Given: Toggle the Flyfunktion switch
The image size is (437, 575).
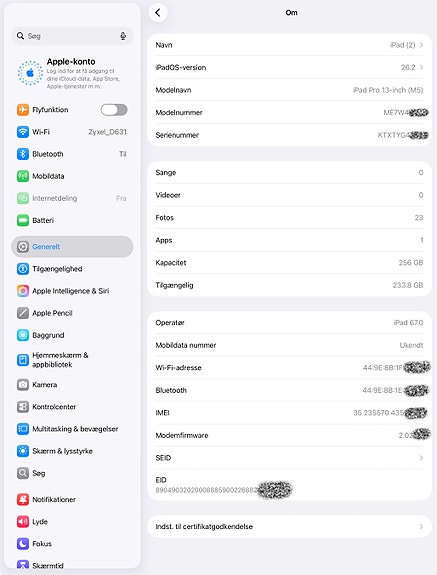Looking at the screenshot, I should pos(114,110).
